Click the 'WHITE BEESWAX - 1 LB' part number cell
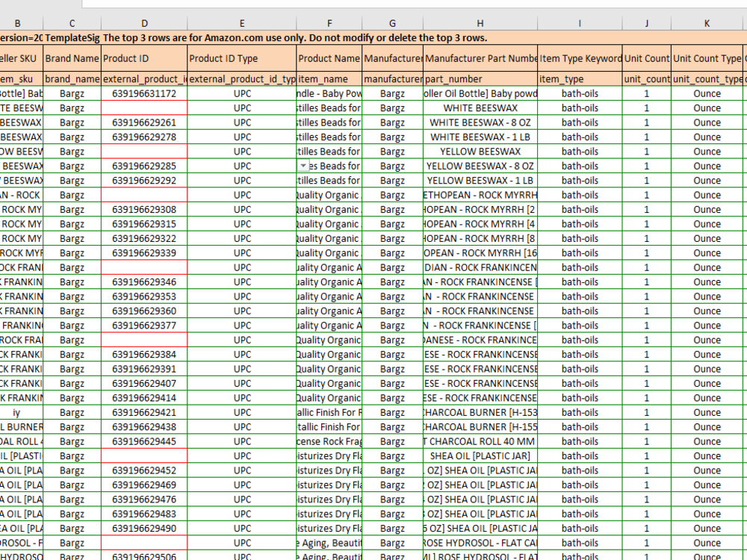This screenshot has width=747, height=560. (480, 137)
